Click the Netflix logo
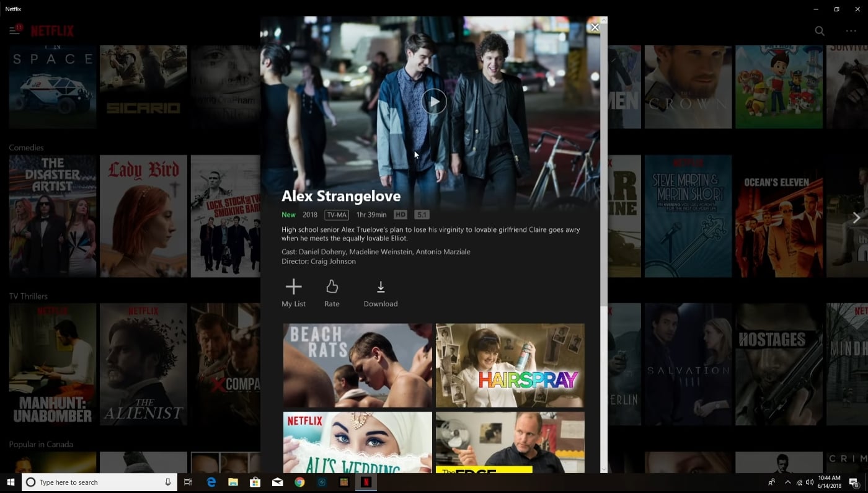This screenshot has width=868, height=493. (53, 30)
